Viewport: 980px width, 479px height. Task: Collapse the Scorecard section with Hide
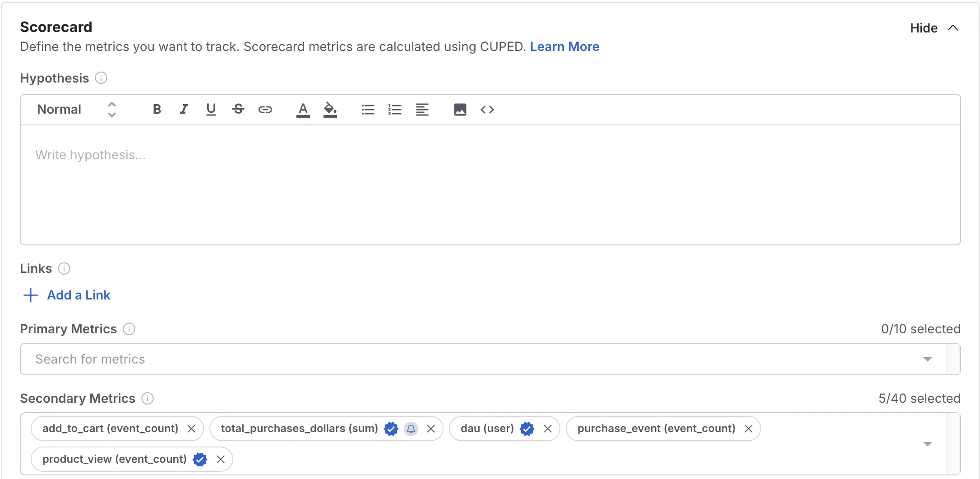coord(923,28)
